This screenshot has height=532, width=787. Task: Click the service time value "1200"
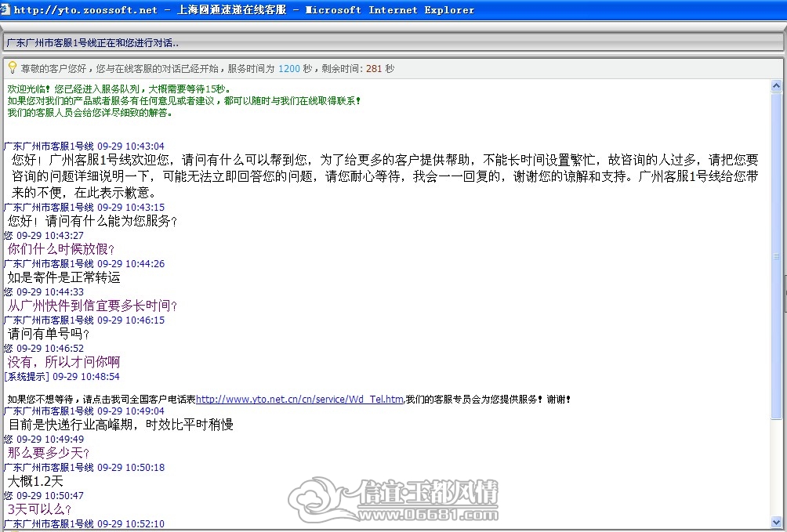[x=289, y=69]
